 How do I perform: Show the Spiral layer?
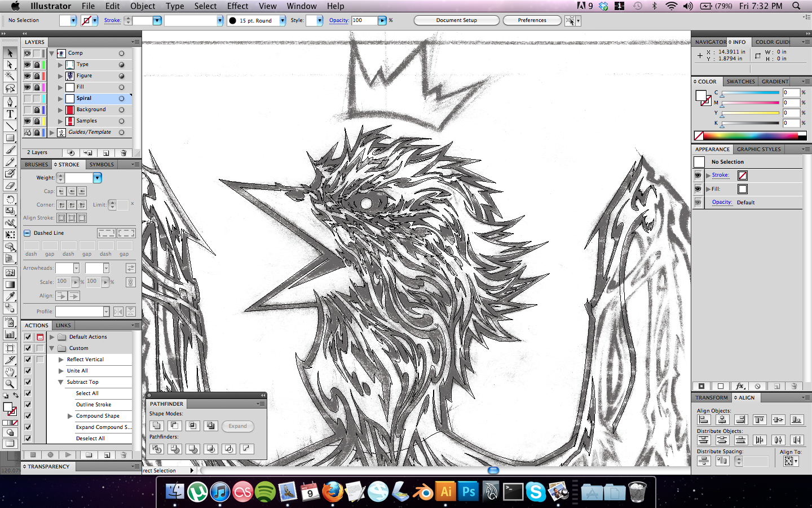tap(27, 98)
